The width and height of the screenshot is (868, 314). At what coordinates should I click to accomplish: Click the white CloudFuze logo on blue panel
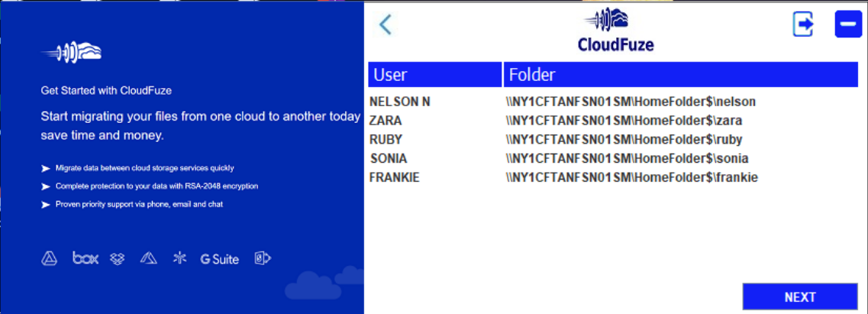[72, 53]
